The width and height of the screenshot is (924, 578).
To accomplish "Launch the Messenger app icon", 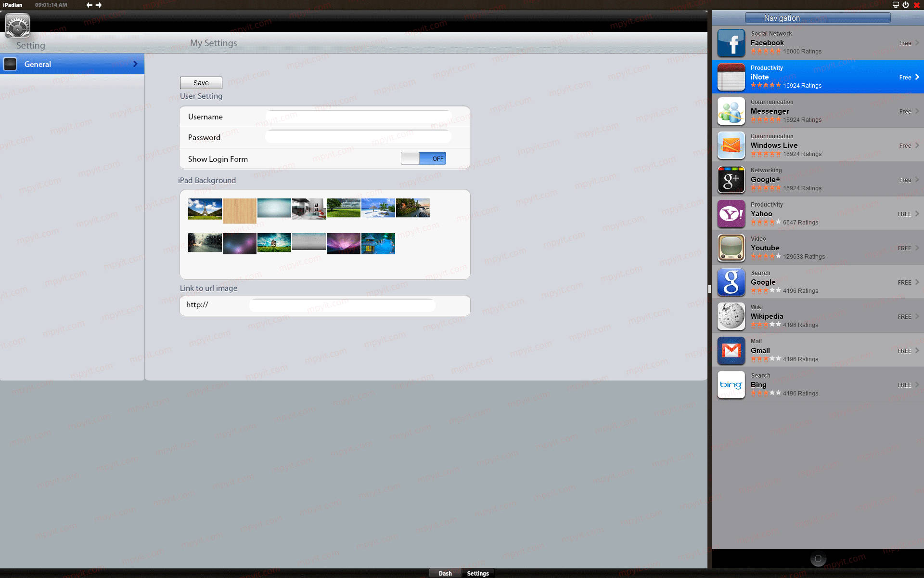I will 731,111.
